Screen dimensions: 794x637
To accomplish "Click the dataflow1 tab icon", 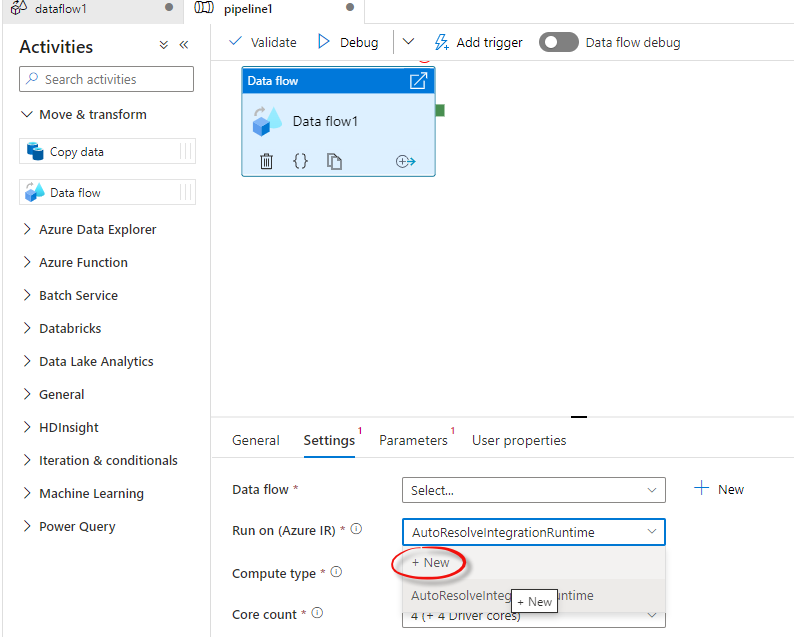I will [x=19, y=8].
